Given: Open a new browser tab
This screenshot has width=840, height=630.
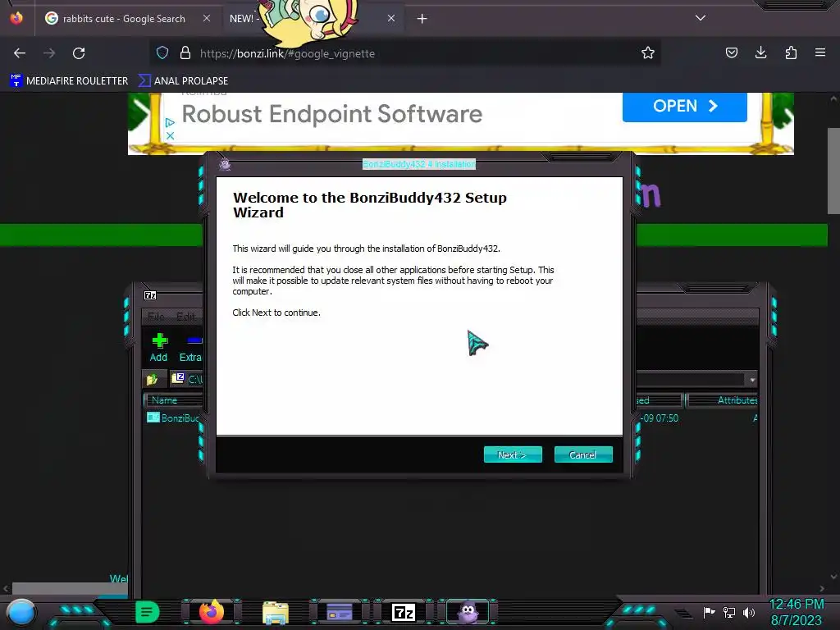Looking at the screenshot, I should pos(422,19).
